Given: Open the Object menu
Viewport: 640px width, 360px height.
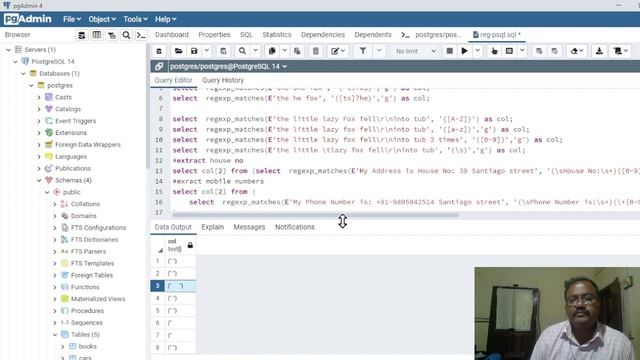Looking at the screenshot, I should [102, 19].
